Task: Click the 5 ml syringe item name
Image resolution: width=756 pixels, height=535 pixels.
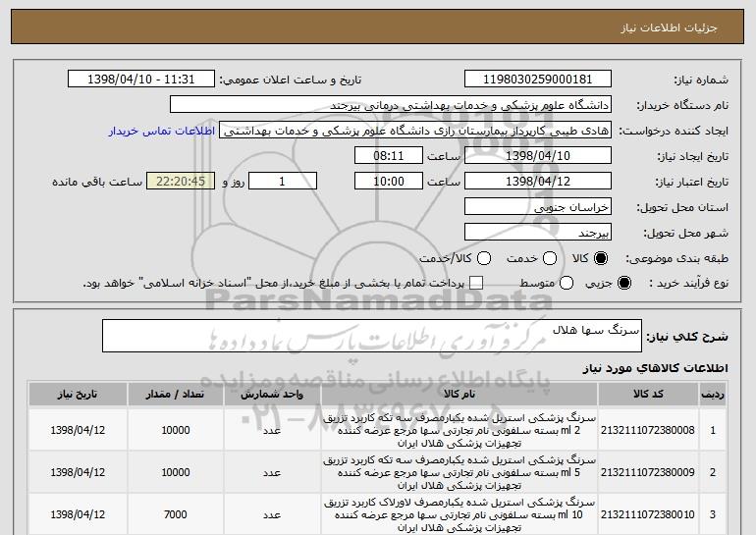Action: [x=459, y=473]
